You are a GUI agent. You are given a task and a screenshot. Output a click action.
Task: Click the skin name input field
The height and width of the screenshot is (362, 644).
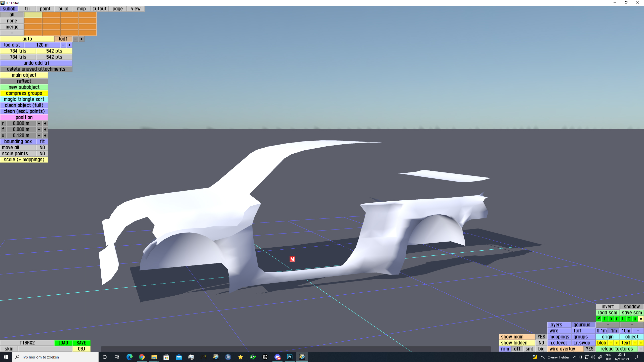pos(45,349)
